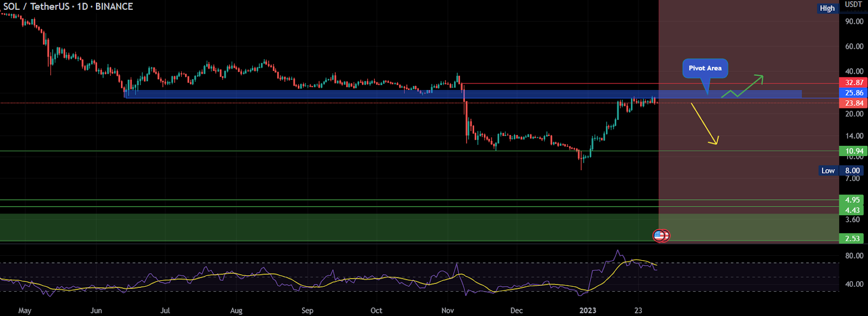
Task: Click the Aug label on time axis
Action: [236, 311]
